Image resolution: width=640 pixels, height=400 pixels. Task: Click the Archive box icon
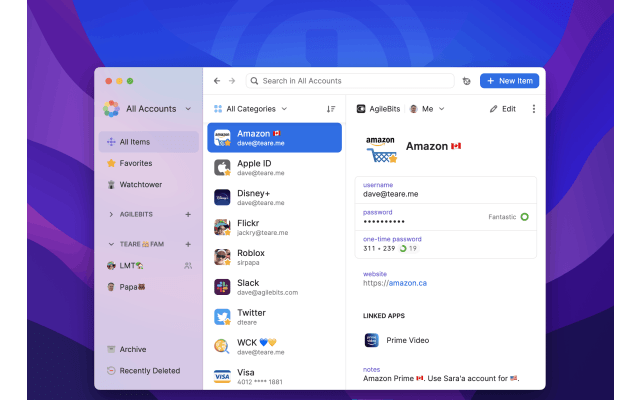point(111,349)
